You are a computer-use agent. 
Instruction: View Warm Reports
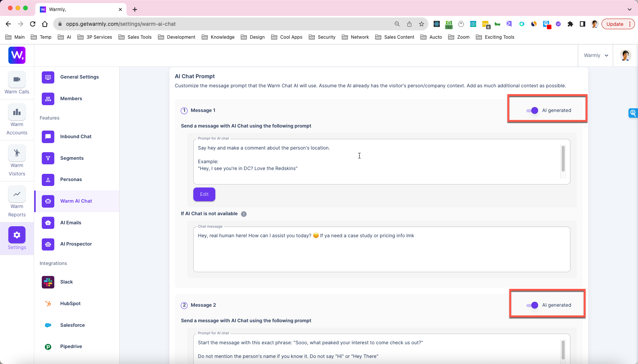(17, 201)
